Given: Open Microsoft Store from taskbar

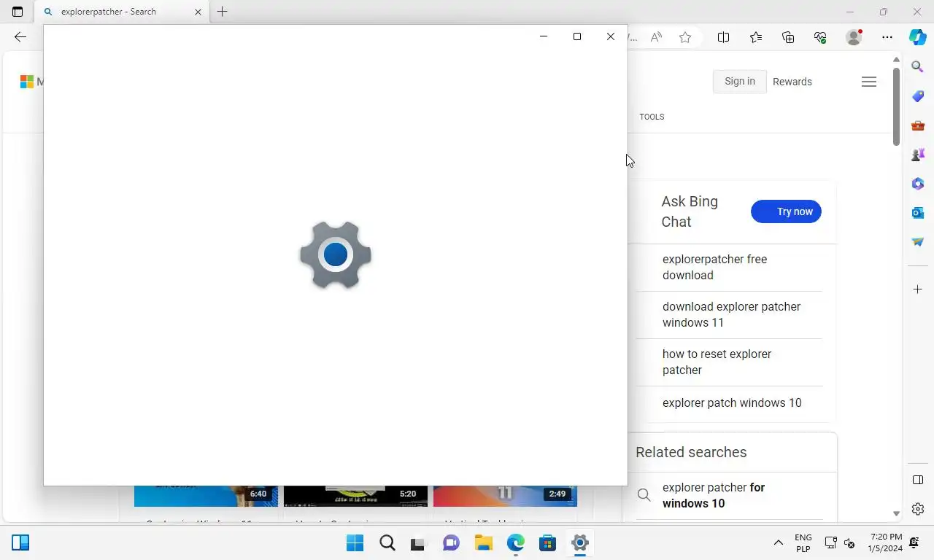Looking at the screenshot, I should tap(548, 542).
